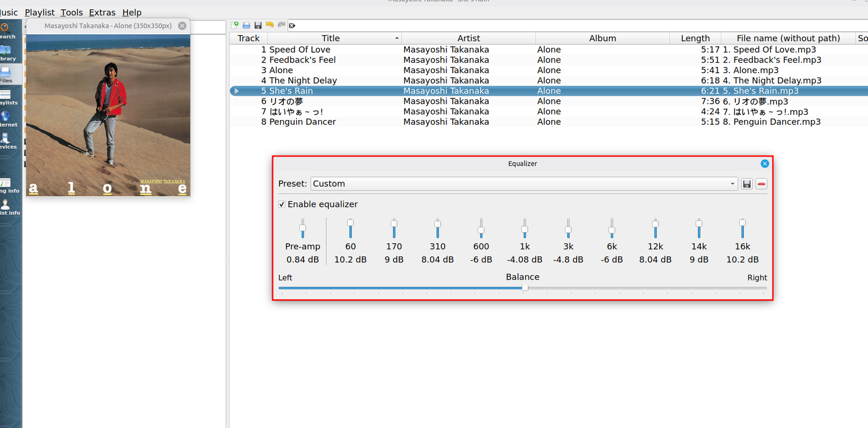Select the track Feedback's Feel
This screenshot has height=428, width=868.
coord(302,60)
